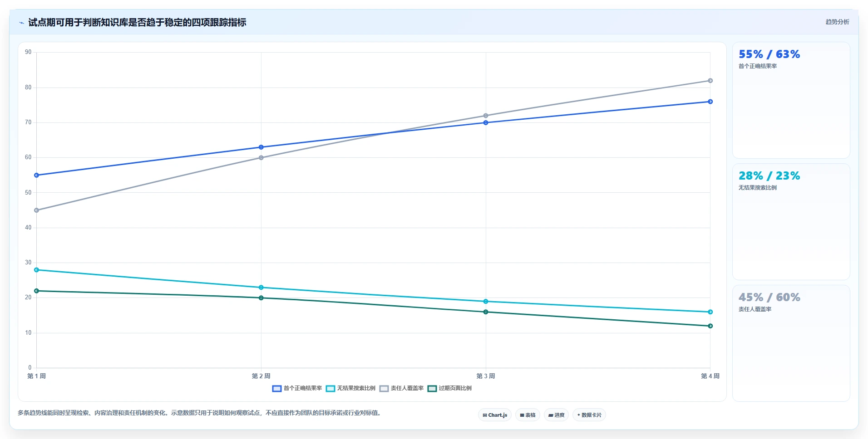Click the cyan 无结果搜索比例 legend swatch
This screenshot has height=439, width=868.
pyautogui.click(x=330, y=389)
